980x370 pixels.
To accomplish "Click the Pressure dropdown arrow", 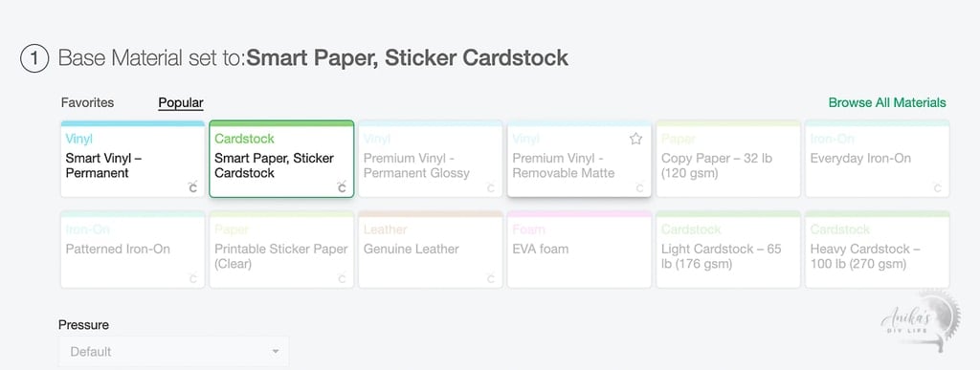I will click(x=275, y=352).
